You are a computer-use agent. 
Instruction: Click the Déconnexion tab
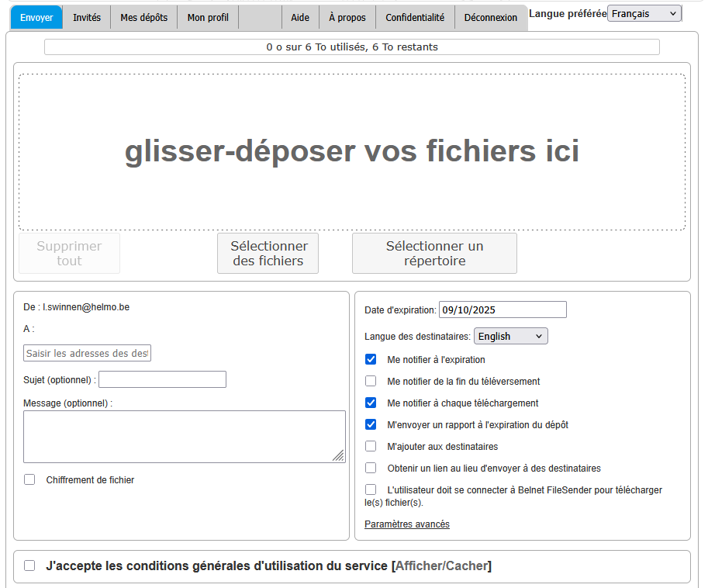point(490,17)
